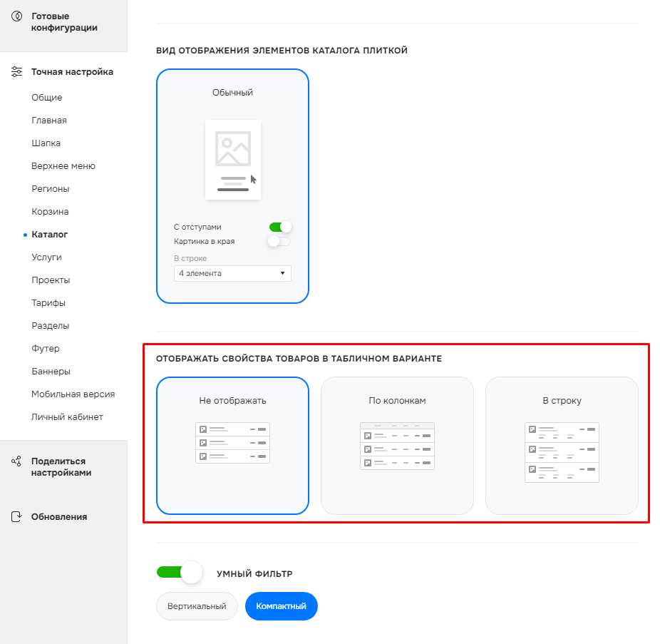
Task: Go to Главная settings
Action: coord(49,121)
